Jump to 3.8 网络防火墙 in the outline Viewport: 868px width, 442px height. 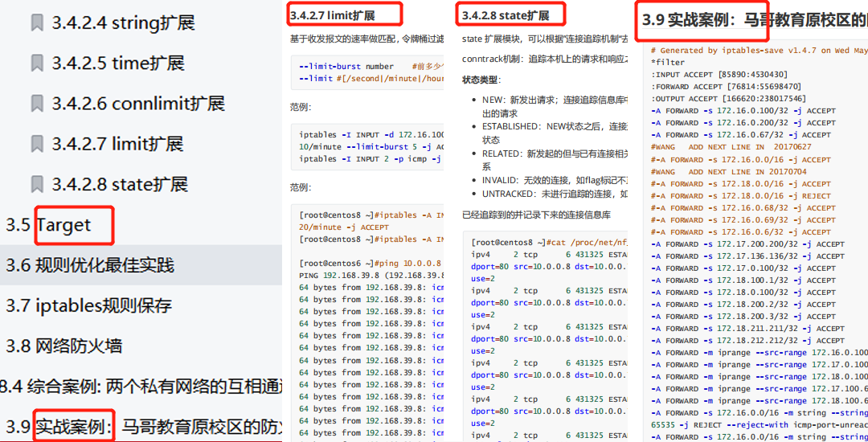pyautogui.click(x=64, y=346)
